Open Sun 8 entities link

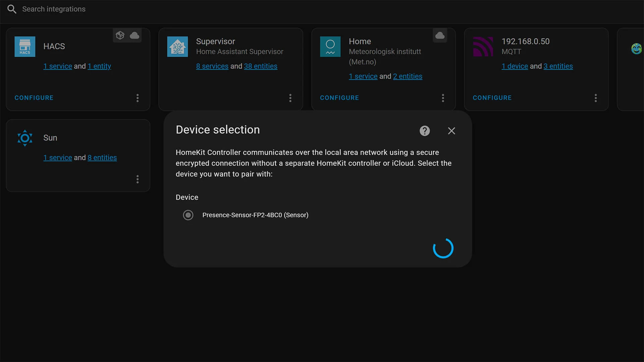pos(102,158)
